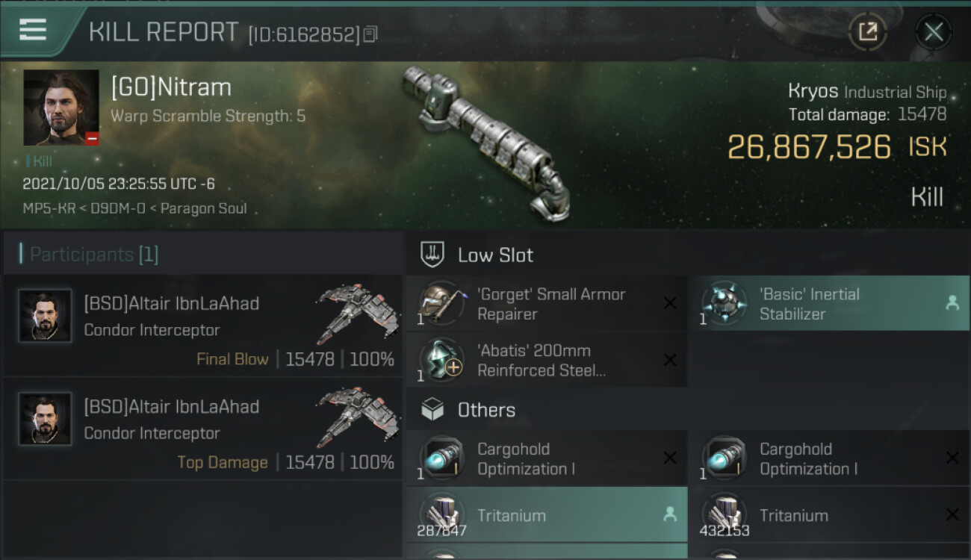Select the Tritanium stack of 432153
This screenshot has width=971, height=560.
pos(829,514)
